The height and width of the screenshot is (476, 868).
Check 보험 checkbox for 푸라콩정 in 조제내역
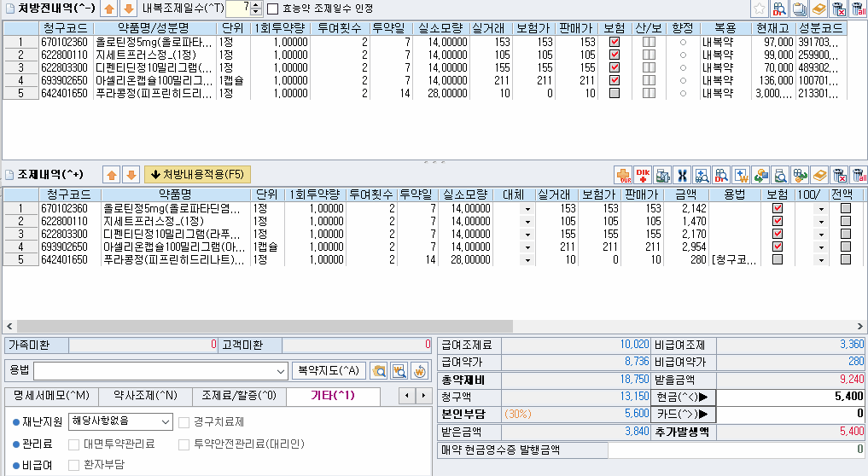pos(778,259)
